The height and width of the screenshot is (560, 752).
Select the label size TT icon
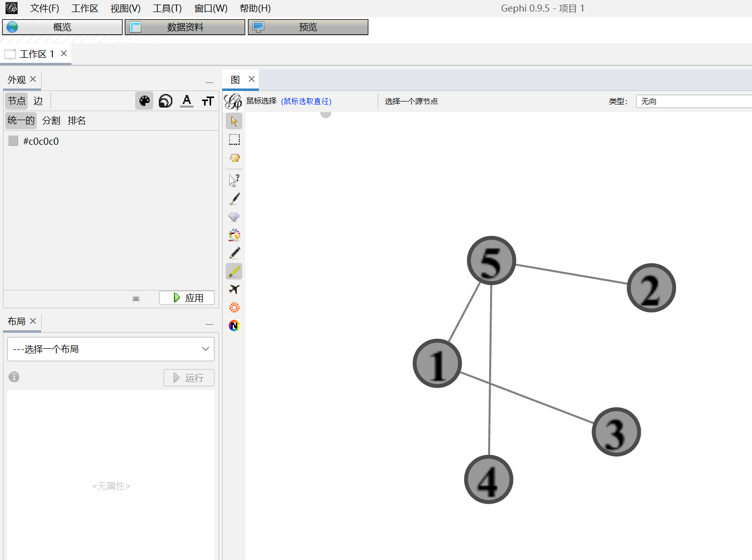tap(208, 101)
